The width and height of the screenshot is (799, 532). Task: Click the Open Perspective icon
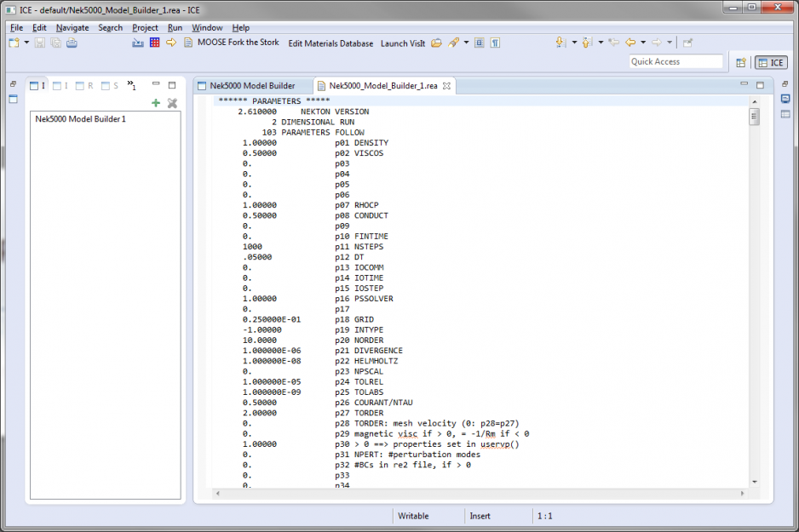[741, 62]
